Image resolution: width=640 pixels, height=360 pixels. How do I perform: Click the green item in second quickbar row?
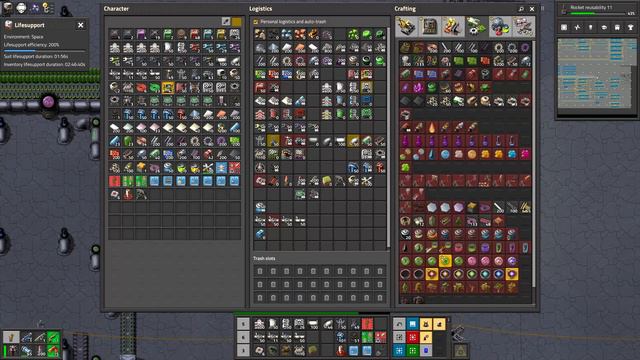367,337
